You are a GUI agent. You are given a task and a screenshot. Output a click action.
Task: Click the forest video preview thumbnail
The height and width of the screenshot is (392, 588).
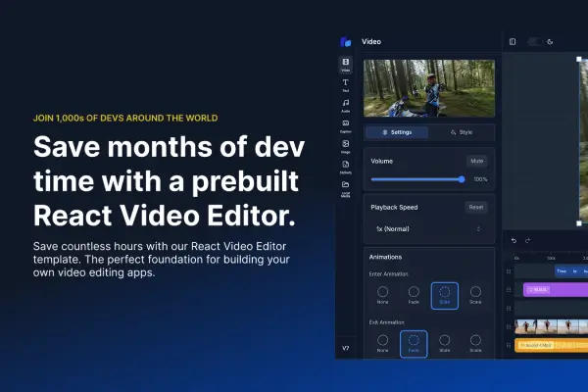(x=429, y=88)
